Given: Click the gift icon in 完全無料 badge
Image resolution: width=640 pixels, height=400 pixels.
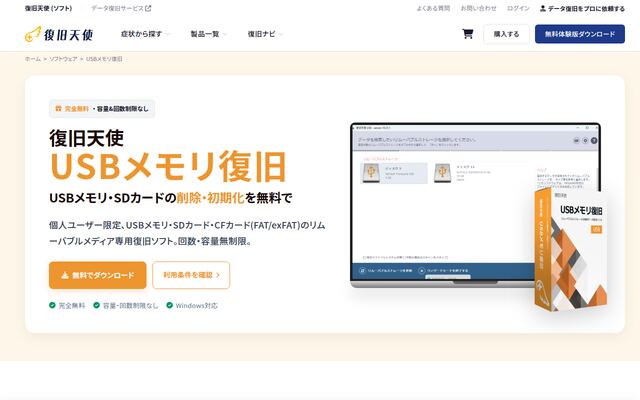Looking at the screenshot, I should (x=58, y=109).
